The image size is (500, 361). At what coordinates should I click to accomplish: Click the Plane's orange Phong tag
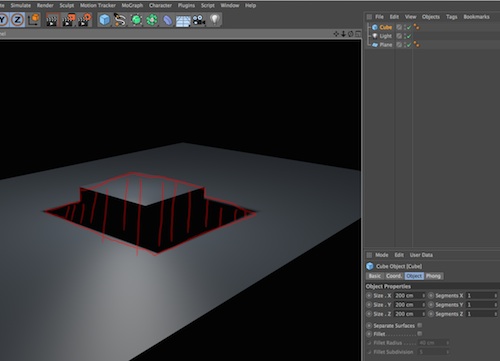click(x=416, y=44)
